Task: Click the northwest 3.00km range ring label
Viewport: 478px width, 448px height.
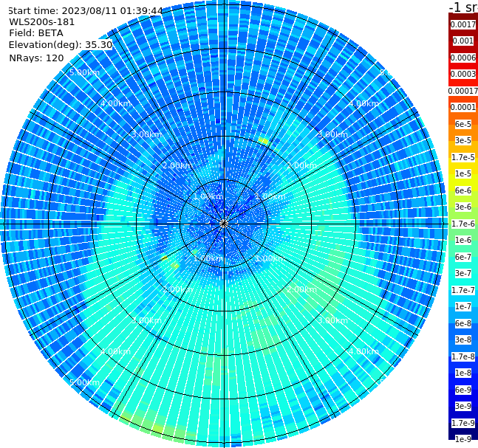Action: pyautogui.click(x=146, y=134)
